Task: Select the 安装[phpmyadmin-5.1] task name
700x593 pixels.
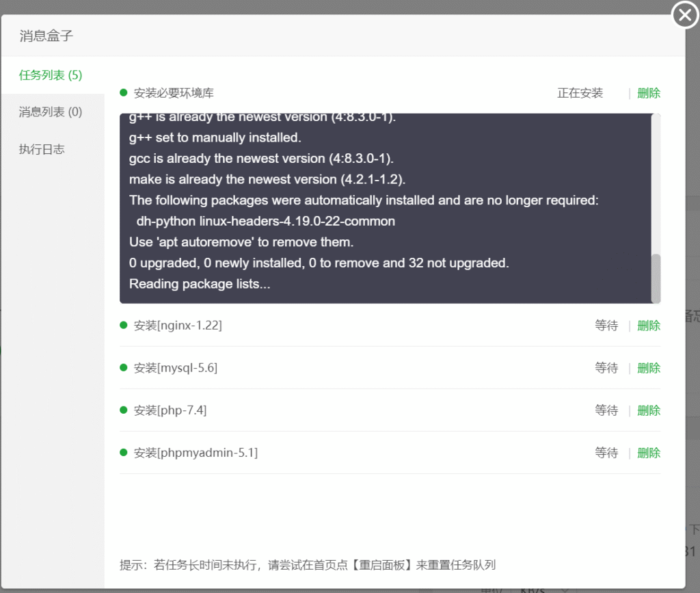Action: click(x=196, y=453)
